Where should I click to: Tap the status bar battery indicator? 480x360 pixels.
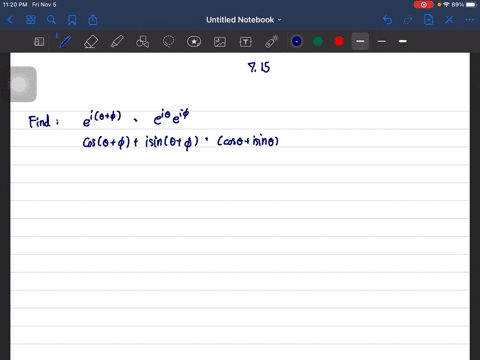pos(471,5)
